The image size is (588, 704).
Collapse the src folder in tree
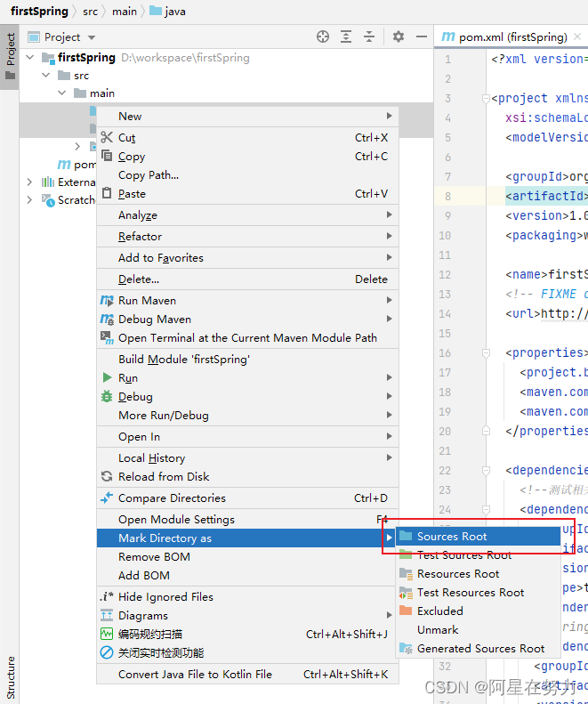(x=45, y=75)
